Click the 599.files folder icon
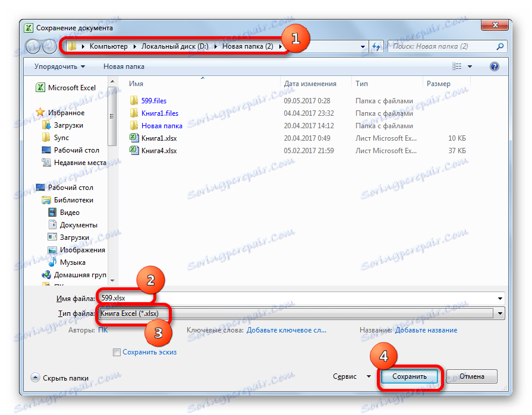 (134, 100)
